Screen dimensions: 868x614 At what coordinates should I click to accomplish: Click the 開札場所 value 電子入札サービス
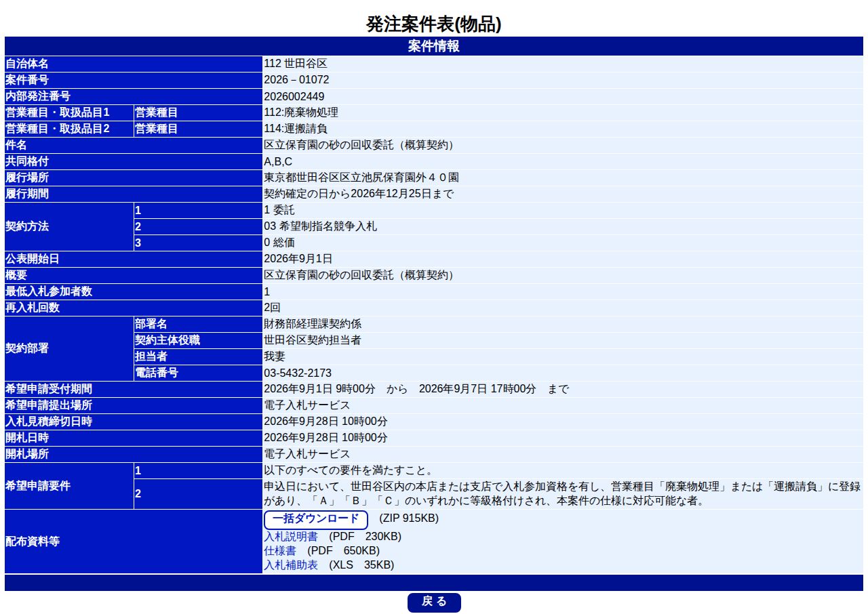[x=307, y=454]
